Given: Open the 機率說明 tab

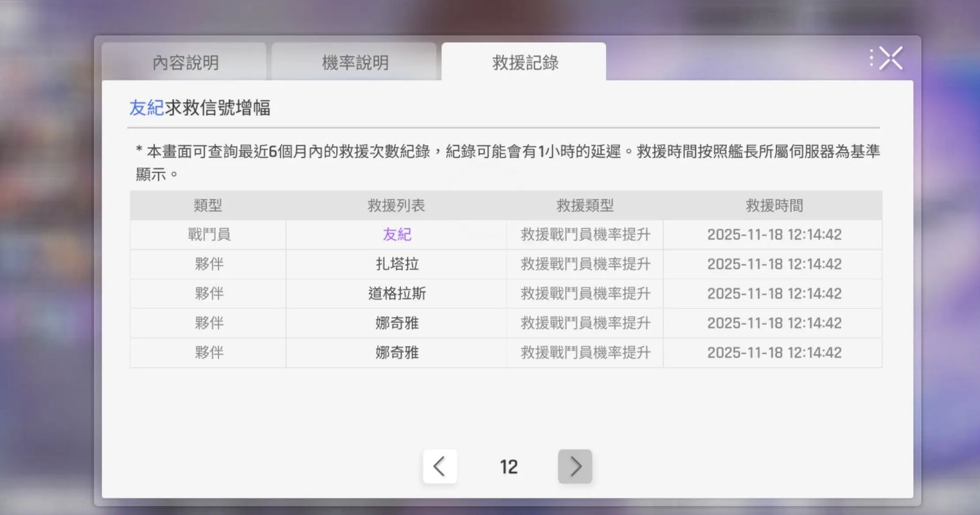Looking at the screenshot, I should 355,62.
